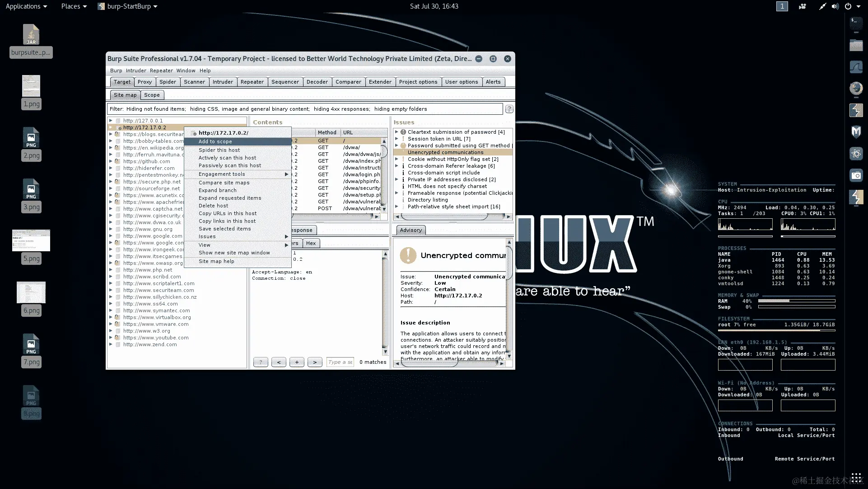Open the volume icon in top bar
This screenshot has width=868, height=489.
tap(835, 6)
